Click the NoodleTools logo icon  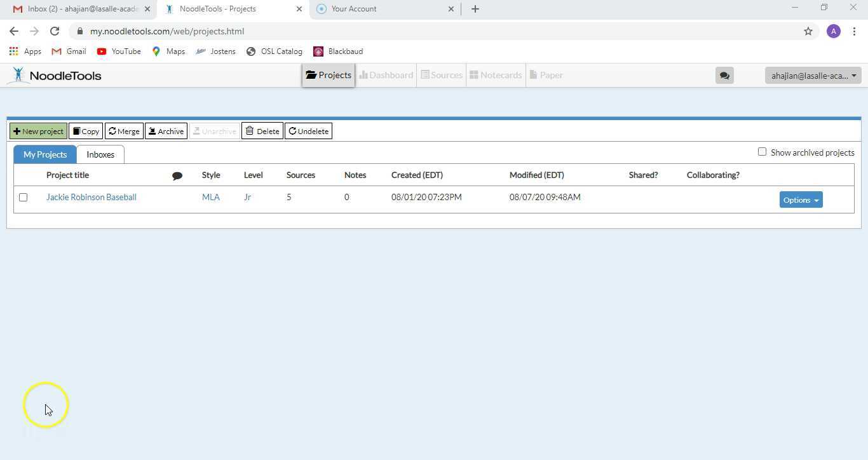18,75
